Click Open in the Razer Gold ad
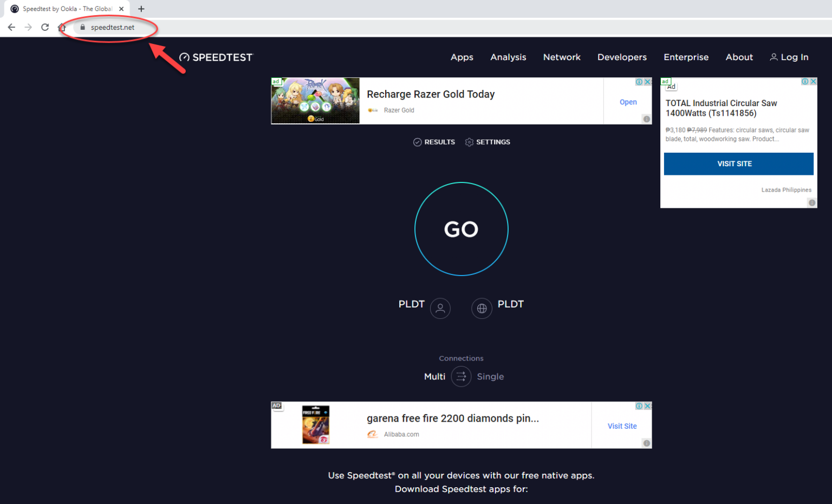 628,102
